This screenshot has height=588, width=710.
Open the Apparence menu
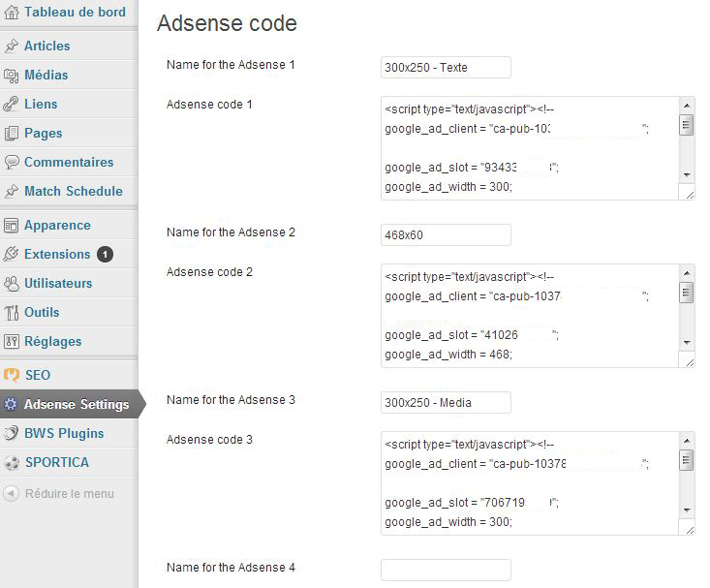(69, 225)
